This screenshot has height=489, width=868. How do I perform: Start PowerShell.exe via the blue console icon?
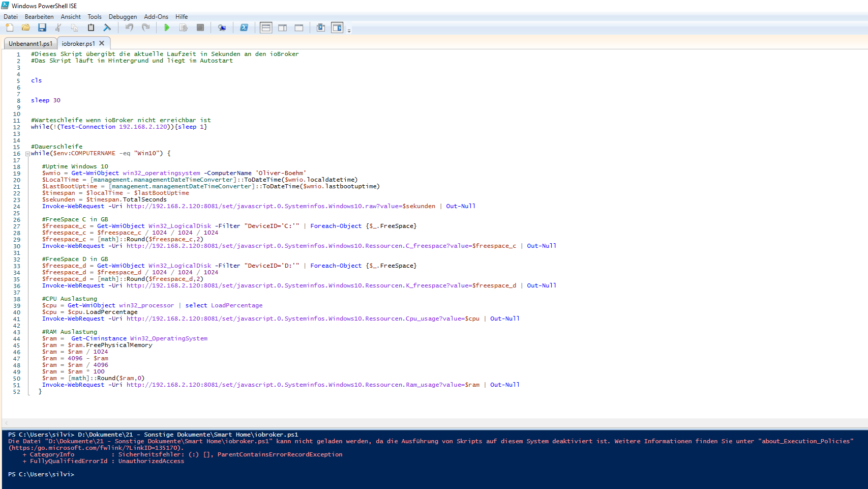pos(244,27)
